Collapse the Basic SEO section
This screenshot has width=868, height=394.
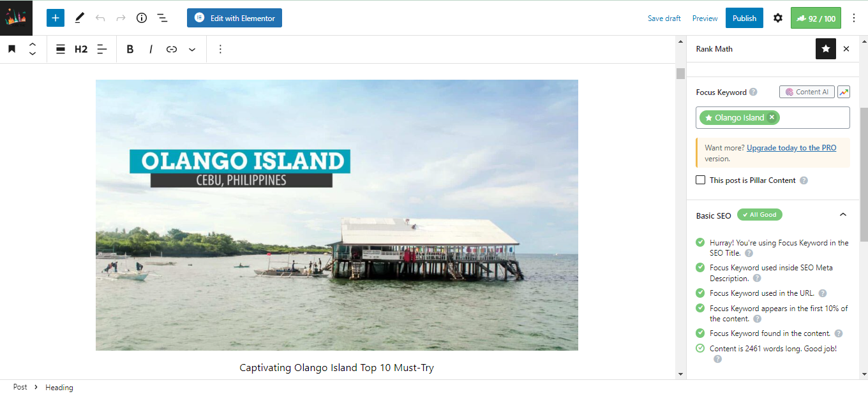coord(843,215)
